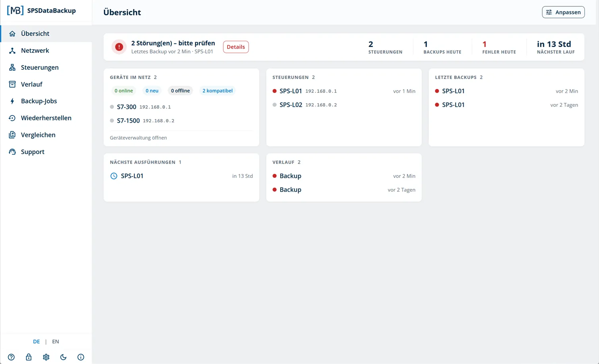Click the Netzwerk icon in the sidebar
This screenshot has width=599, height=364.
[x=12, y=50]
